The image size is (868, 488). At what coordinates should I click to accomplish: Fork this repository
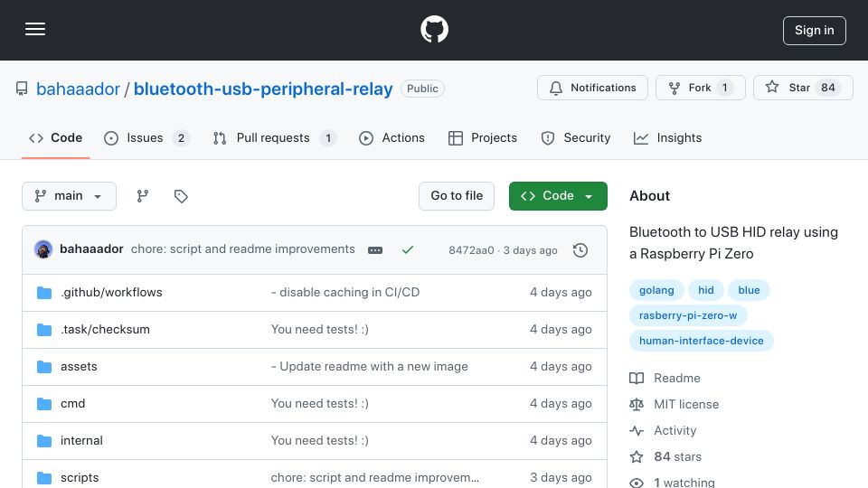pyautogui.click(x=700, y=88)
